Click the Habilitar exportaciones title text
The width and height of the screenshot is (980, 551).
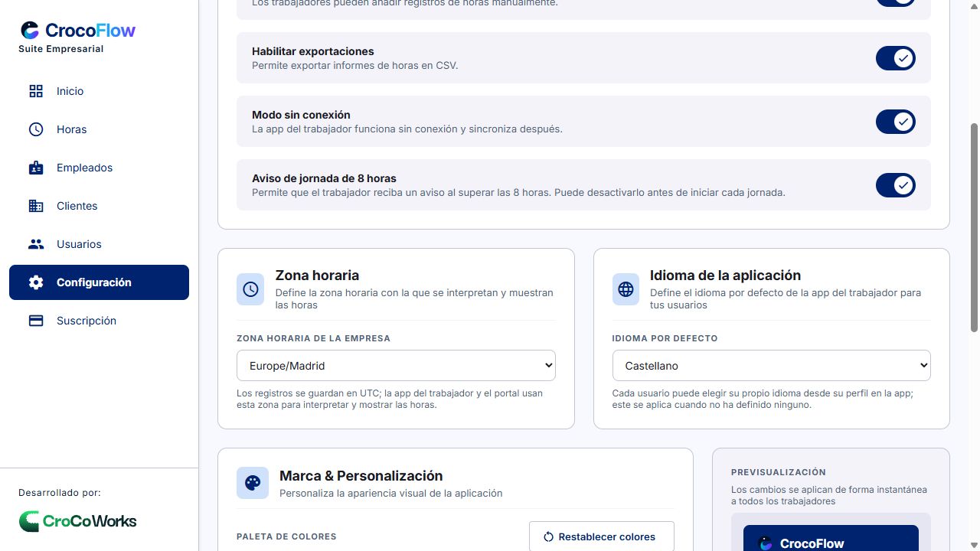(x=313, y=51)
